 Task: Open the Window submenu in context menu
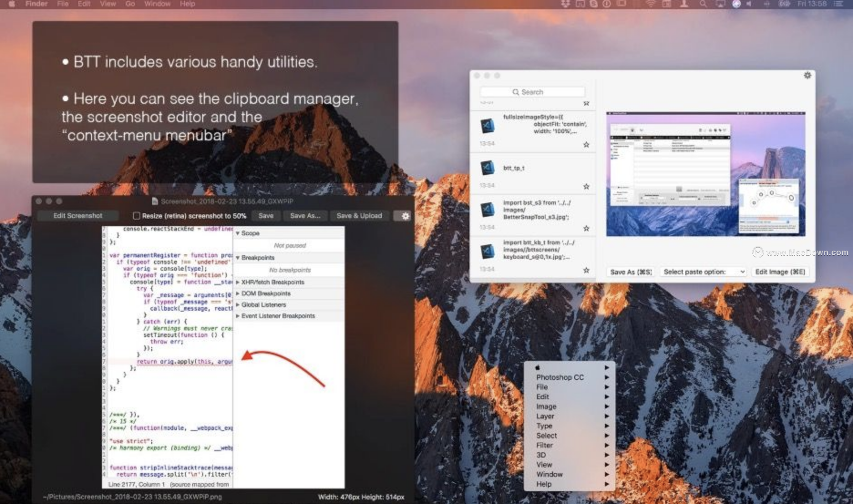(x=570, y=474)
